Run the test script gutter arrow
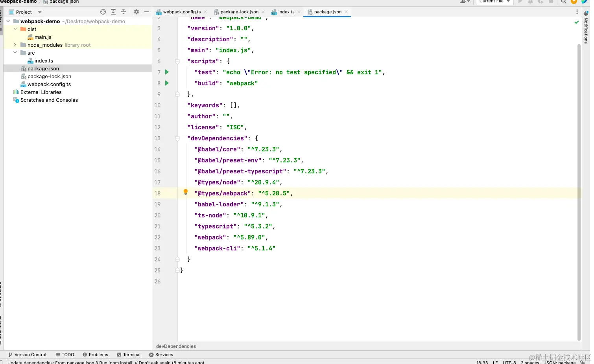Screen dimensions: 594x364 (167, 72)
